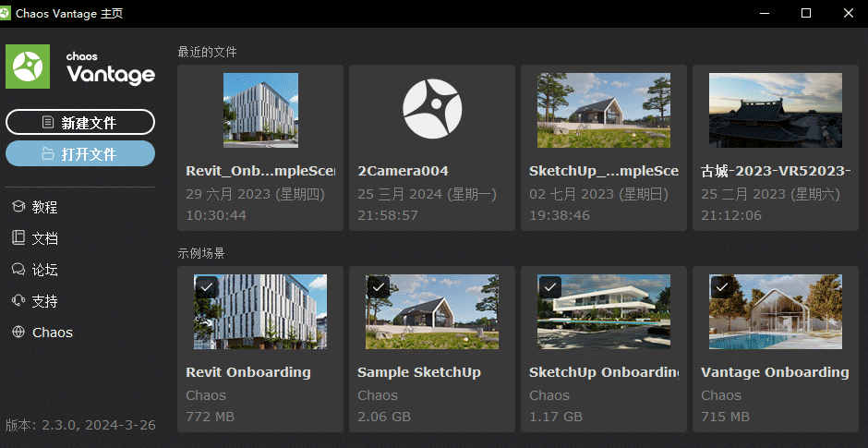Click the 新建文件 new file button
The image size is (868, 448).
pos(80,122)
